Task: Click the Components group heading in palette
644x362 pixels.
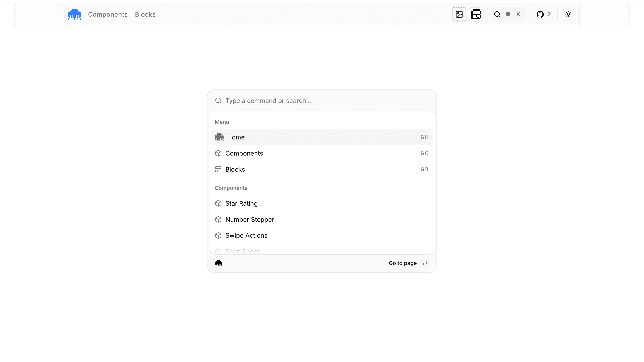Action: click(x=231, y=188)
